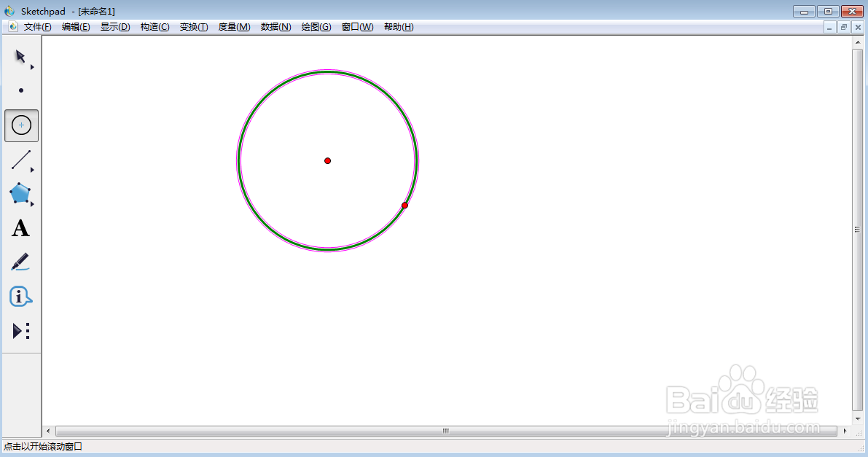Expand the Polygon tool flyout triangle
Viewport: 868px width, 457px height.
pyautogui.click(x=32, y=204)
